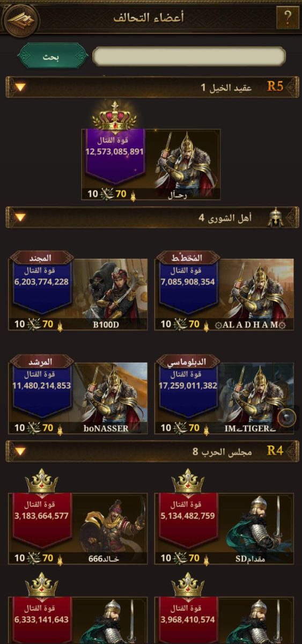
Task: Click the back button with book icon
Action: tap(19, 19)
